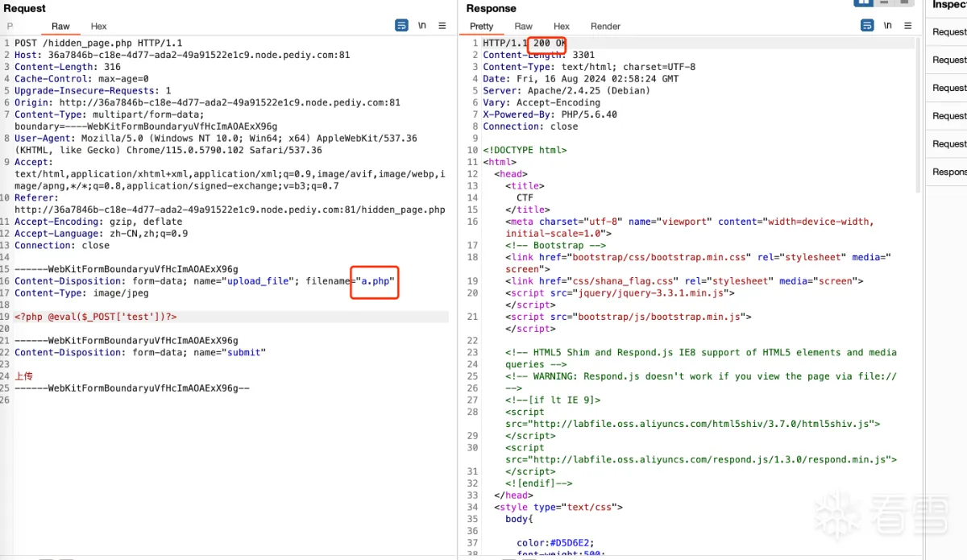967x560 pixels.
Task: Click 'Content-Type: image/jpeg' line in the request
Action: (x=81, y=293)
